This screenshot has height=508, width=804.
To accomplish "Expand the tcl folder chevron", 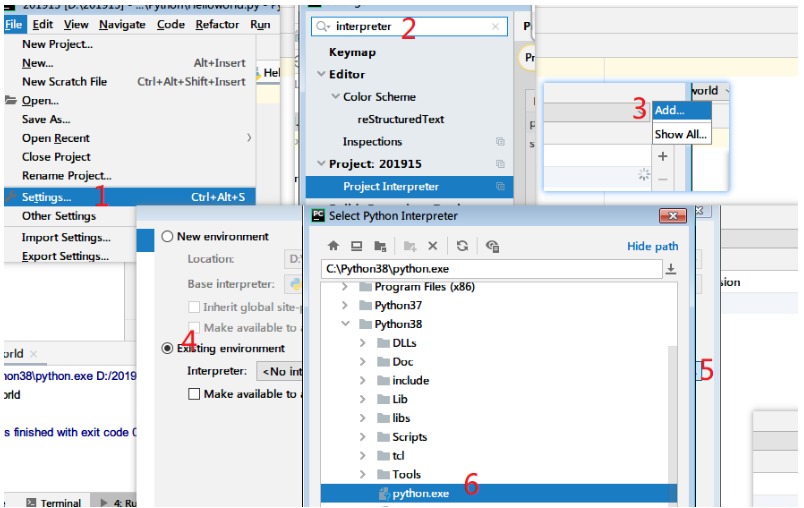I will [x=363, y=455].
